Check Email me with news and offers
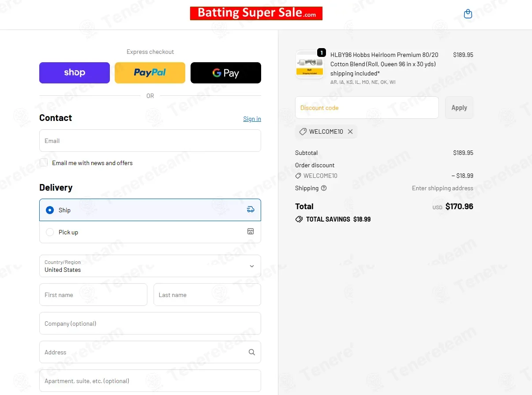532x395 pixels. click(44, 162)
